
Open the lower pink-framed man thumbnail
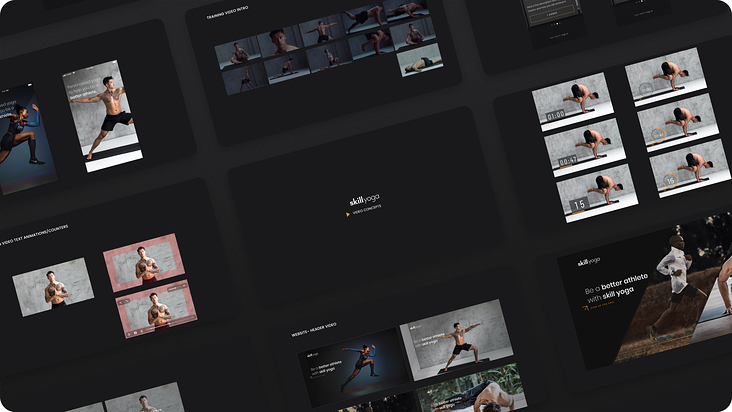point(156,309)
